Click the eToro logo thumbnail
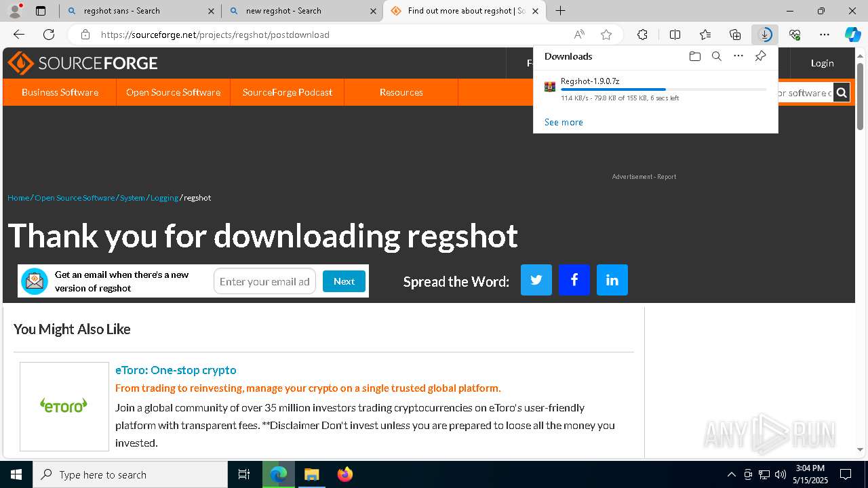Image resolution: width=868 pixels, height=488 pixels. point(64,406)
